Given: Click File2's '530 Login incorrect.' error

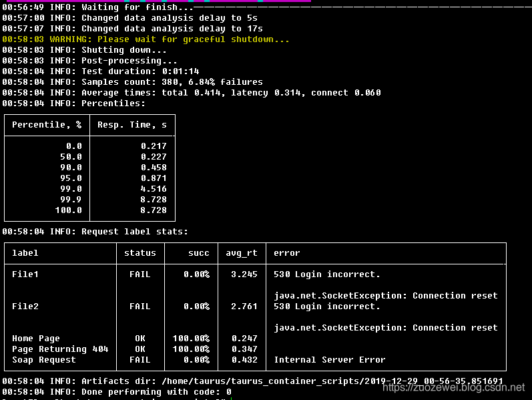Looking at the screenshot, I should point(327,307).
